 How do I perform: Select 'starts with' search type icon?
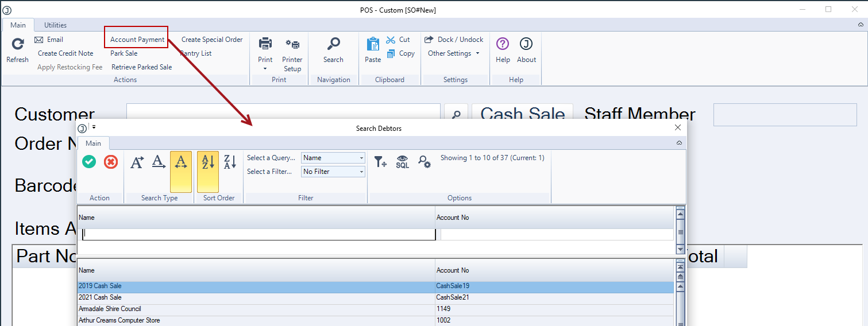(x=137, y=162)
